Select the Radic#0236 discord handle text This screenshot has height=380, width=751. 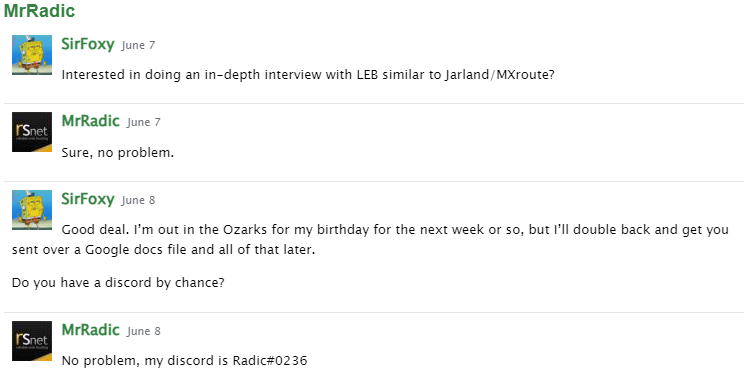270,360
